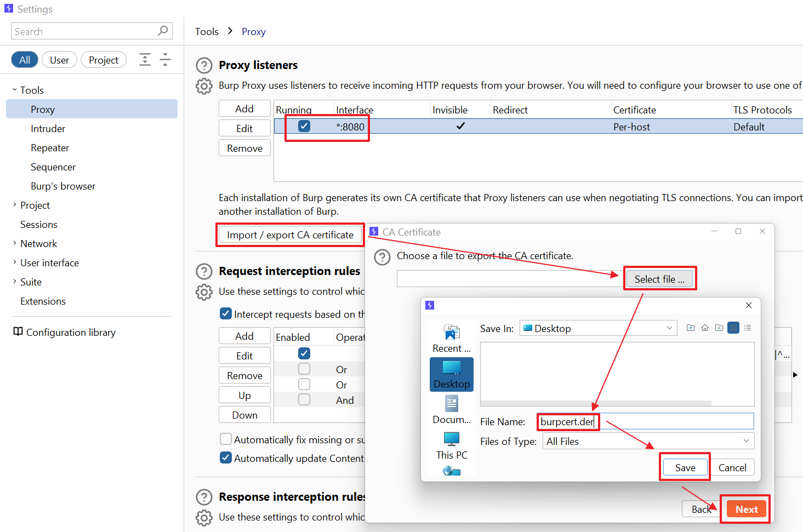
Task: Open Request interception rules help icon
Action: point(204,272)
